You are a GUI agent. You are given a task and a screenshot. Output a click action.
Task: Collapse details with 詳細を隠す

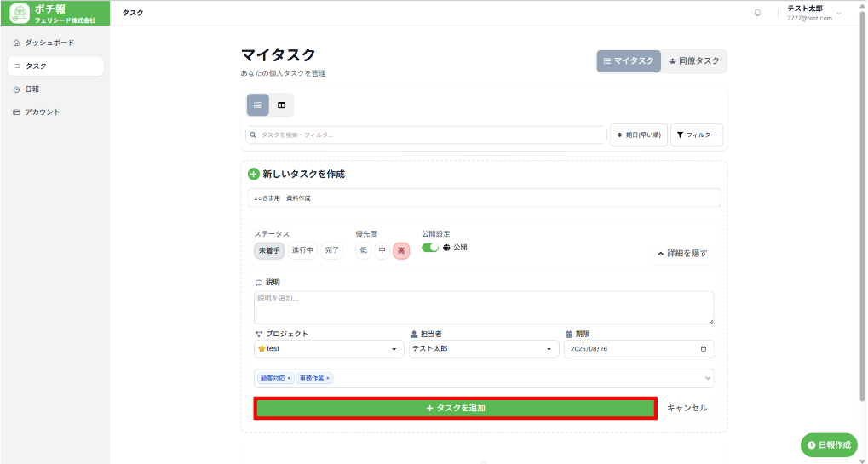(x=682, y=253)
